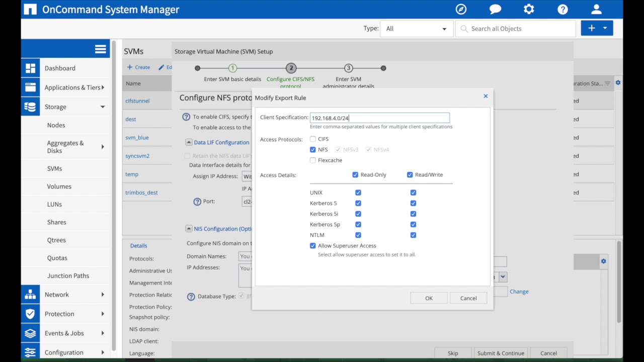Uncheck Allow Superuser Access
Viewport: 644px width, 362px height.
(313, 246)
